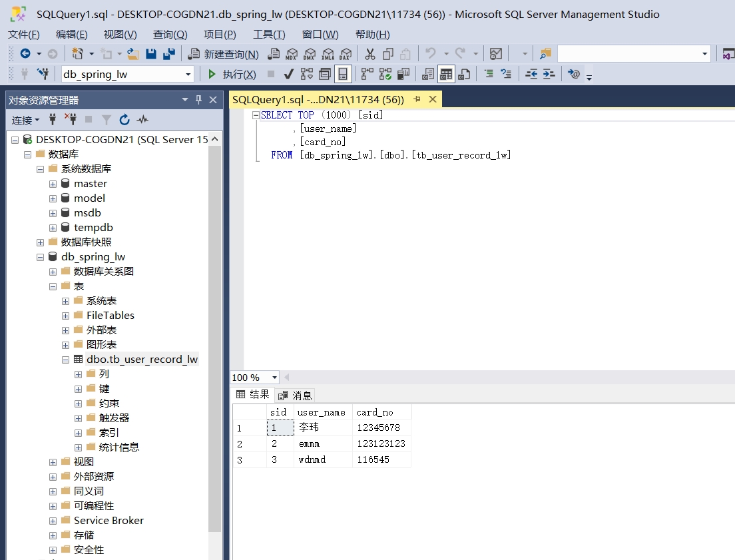Click the Object Explorer filter icon
The width and height of the screenshot is (735, 560).
(x=107, y=120)
